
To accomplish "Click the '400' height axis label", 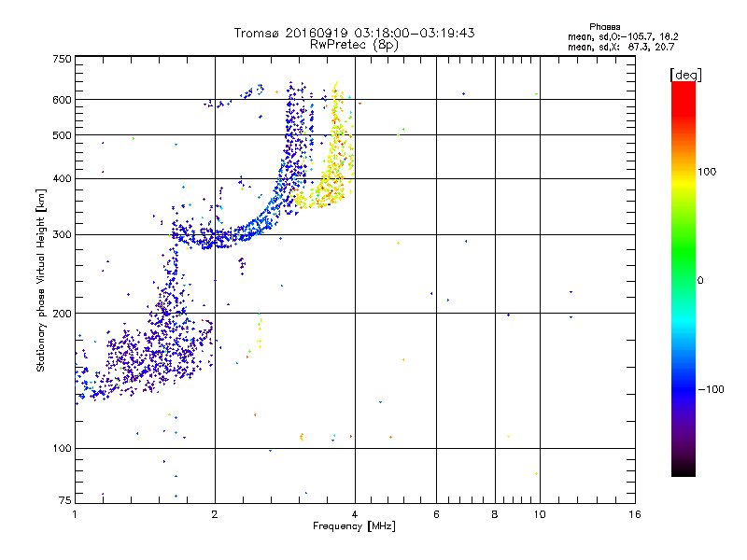I will (x=62, y=178).
